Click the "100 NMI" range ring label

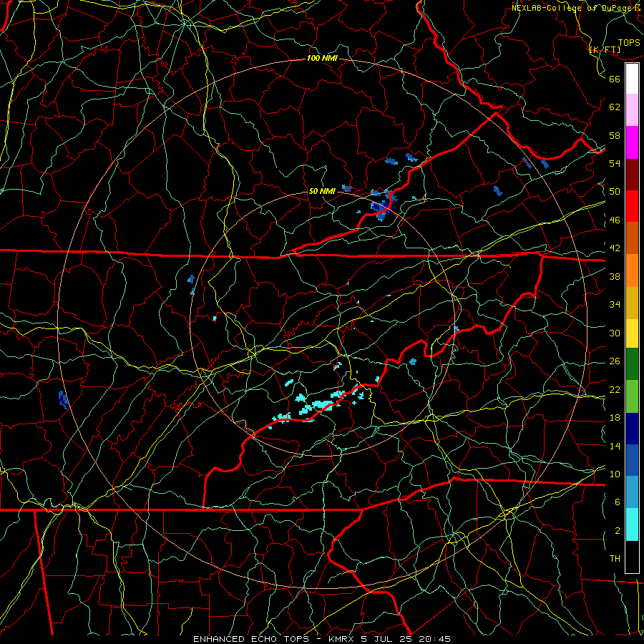coord(322,59)
